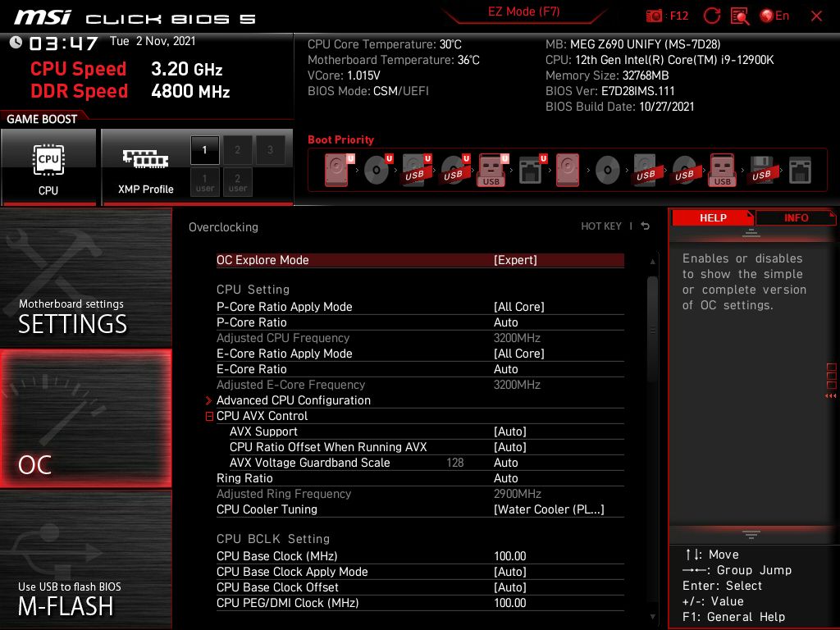
Task: Select the legacy USB key boot icon
Action: 723,170
